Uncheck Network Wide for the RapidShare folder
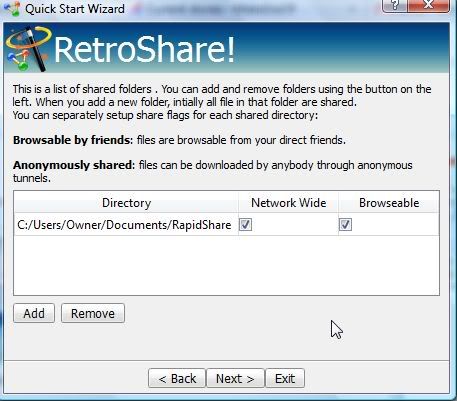Viewport: 457px width, 401px height. pyautogui.click(x=246, y=225)
